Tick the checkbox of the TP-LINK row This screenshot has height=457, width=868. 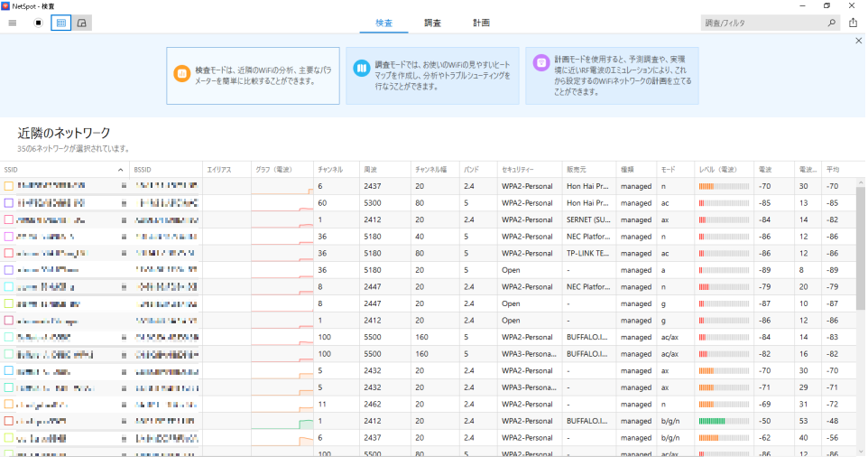coord(9,253)
